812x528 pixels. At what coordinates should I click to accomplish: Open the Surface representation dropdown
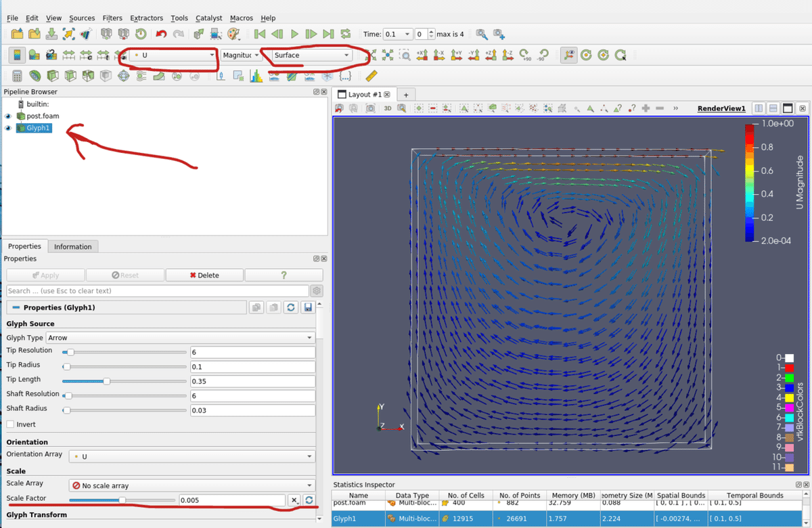point(311,56)
